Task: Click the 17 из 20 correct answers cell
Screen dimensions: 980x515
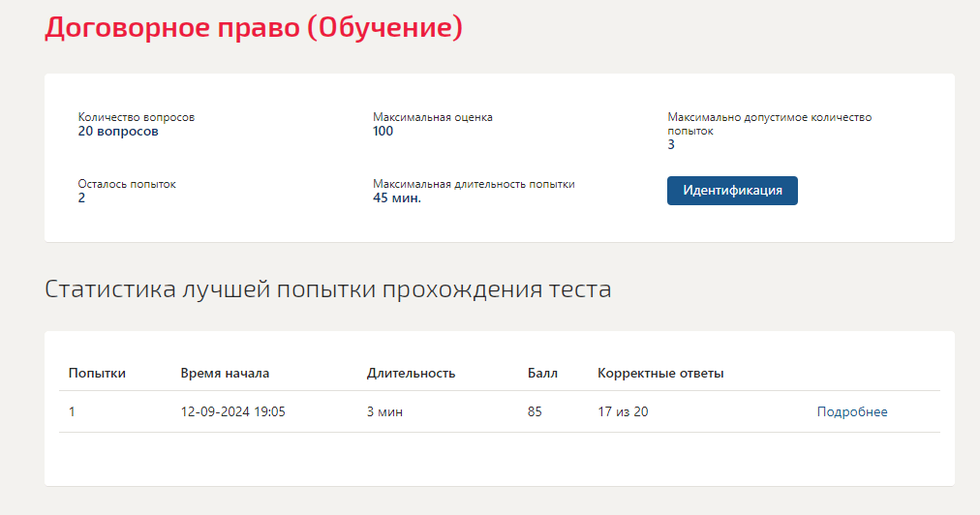Action: (623, 411)
